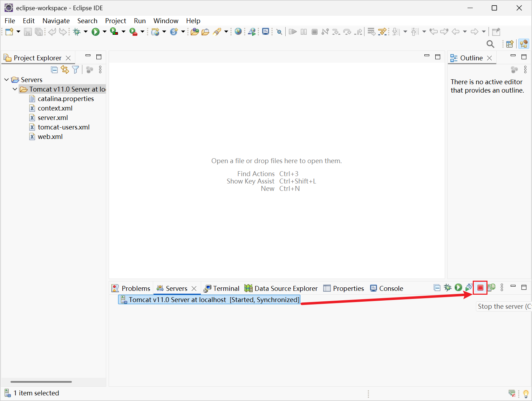
Task: Open the Window menu
Action: 166,21
